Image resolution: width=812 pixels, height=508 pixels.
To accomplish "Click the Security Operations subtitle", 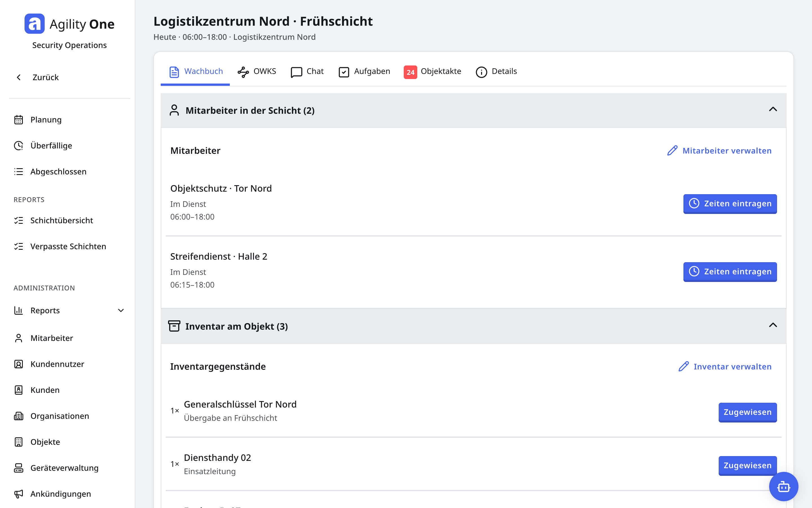I will (x=69, y=45).
